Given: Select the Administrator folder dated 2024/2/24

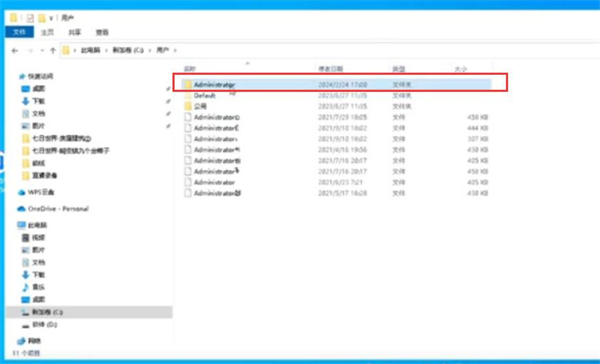Looking at the screenshot, I should pos(337,84).
